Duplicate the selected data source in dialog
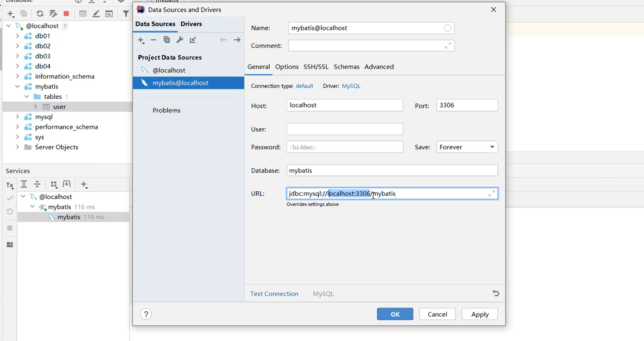Viewport: 644px width, 341px height. 167,40
